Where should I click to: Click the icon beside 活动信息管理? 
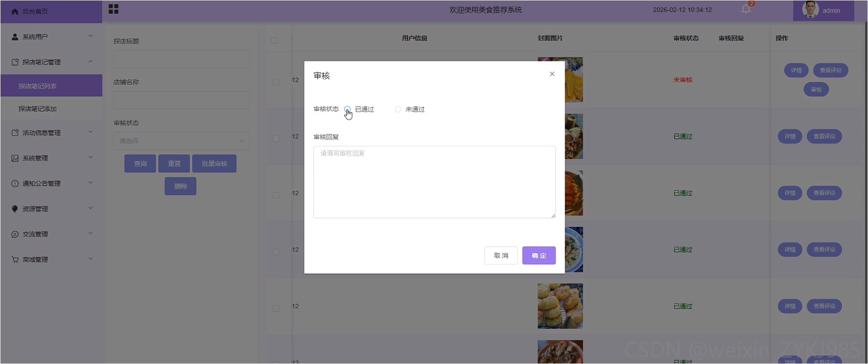click(15, 133)
